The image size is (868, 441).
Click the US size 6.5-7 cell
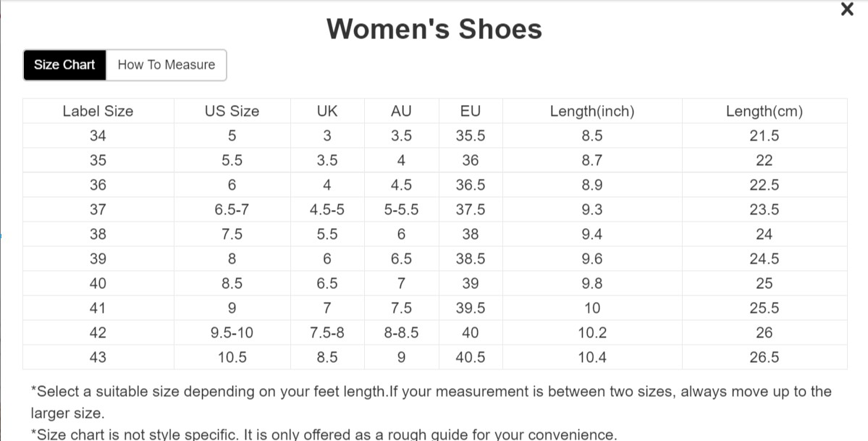pos(232,210)
